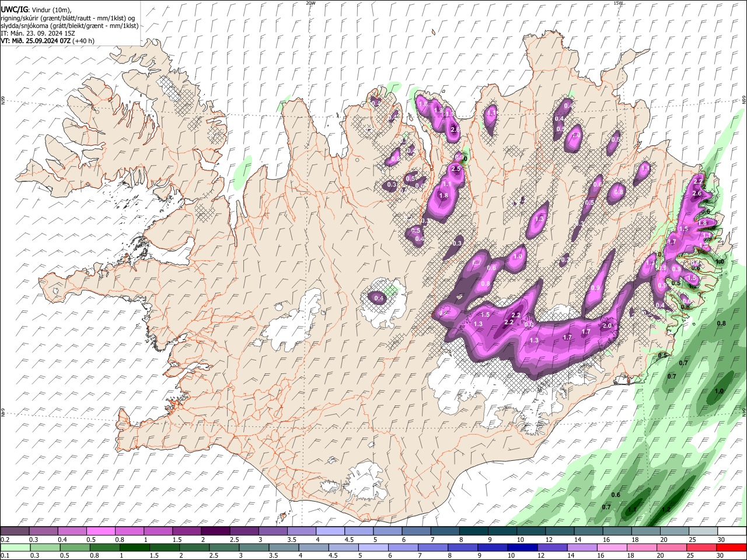Viewport: 747px width, 560px height.
Task: Pick the slate blue 6 snow scale swatch
Action: (x=416, y=531)
